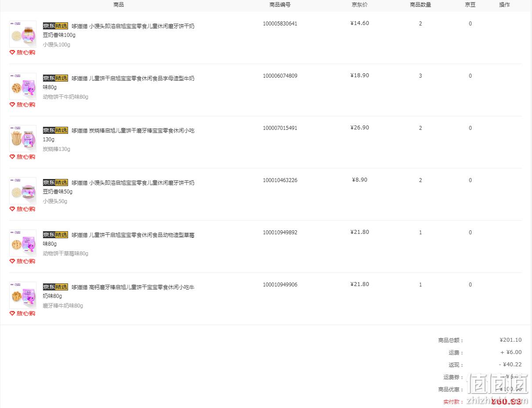Open thumbnail of 小馒头100g product

(x=23, y=34)
